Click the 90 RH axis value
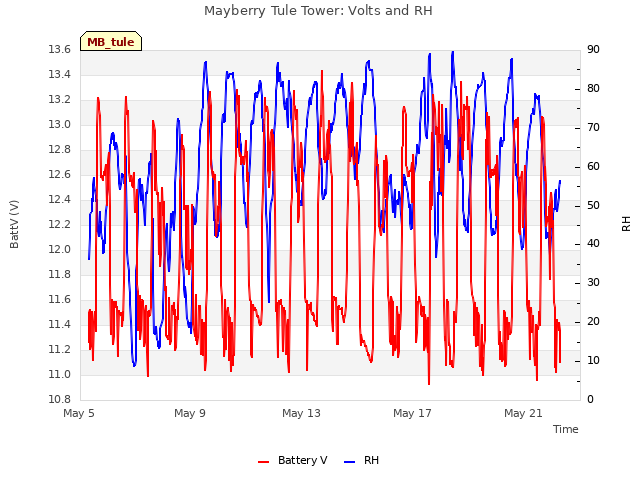640x480 pixels. (593, 49)
